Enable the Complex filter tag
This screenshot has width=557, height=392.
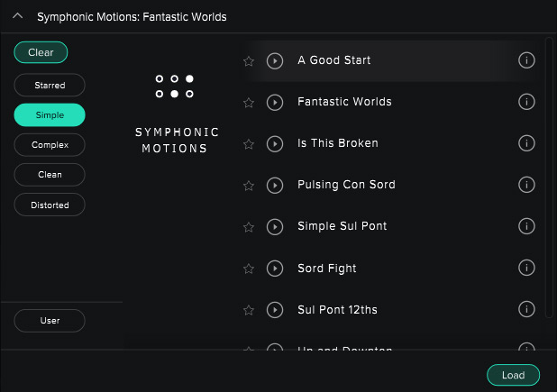point(50,144)
